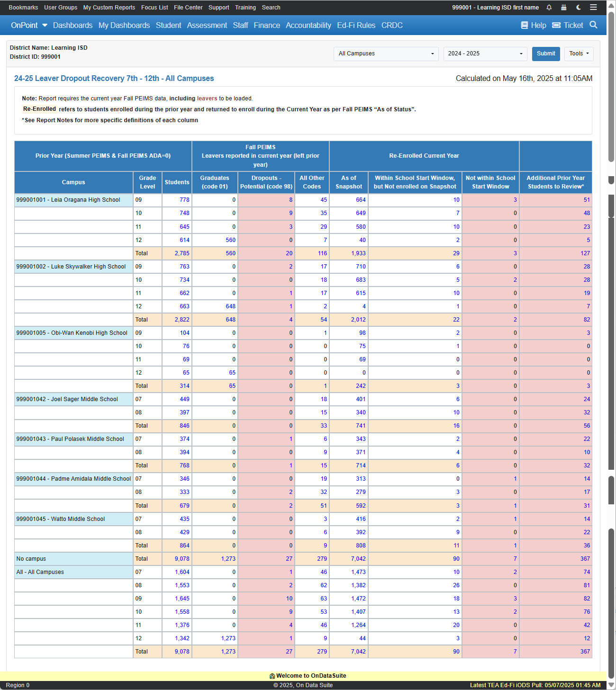Click 560 graduates for Leia Oragana grade 12
This screenshot has width=616, height=690.
(230, 240)
